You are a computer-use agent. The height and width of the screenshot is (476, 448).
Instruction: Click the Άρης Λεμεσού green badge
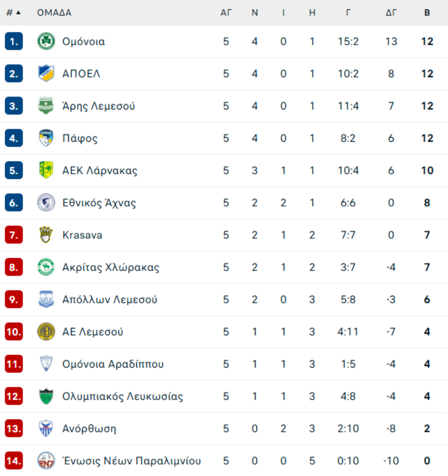point(46,105)
